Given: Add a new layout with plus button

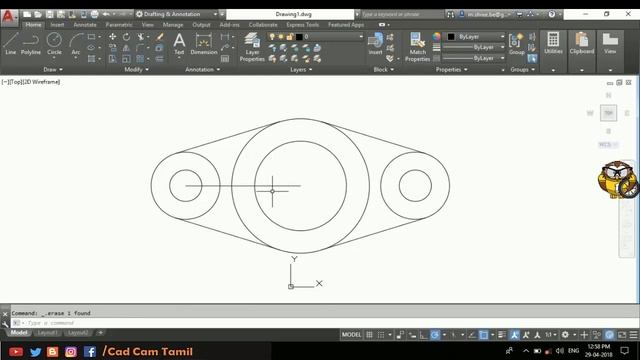Looking at the screenshot, I should (100, 333).
